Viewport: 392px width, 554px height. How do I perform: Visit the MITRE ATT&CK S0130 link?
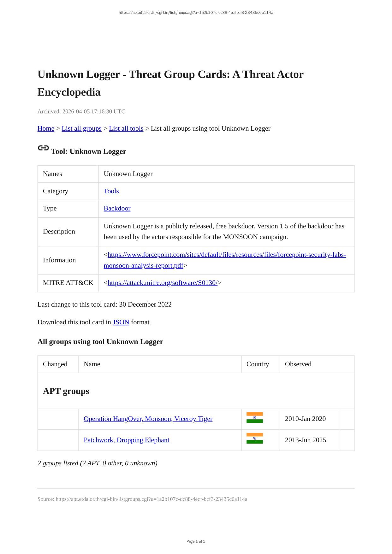point(162,283)
